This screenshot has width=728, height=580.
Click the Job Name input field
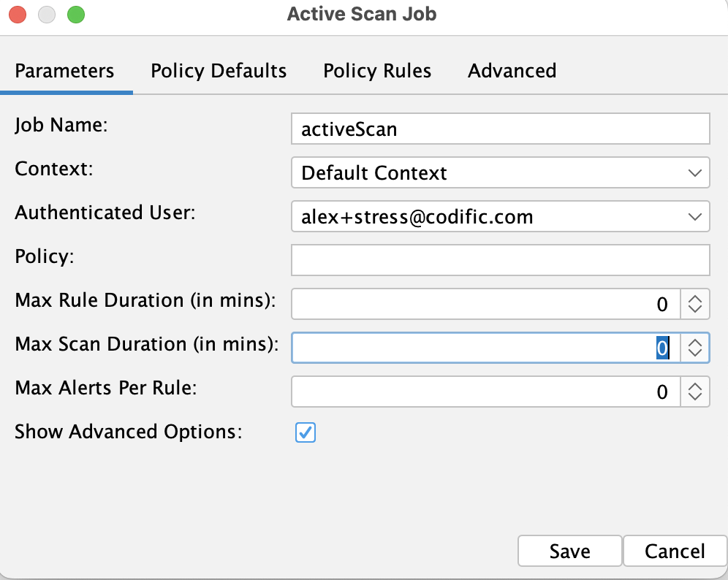(x=500, y=129)
